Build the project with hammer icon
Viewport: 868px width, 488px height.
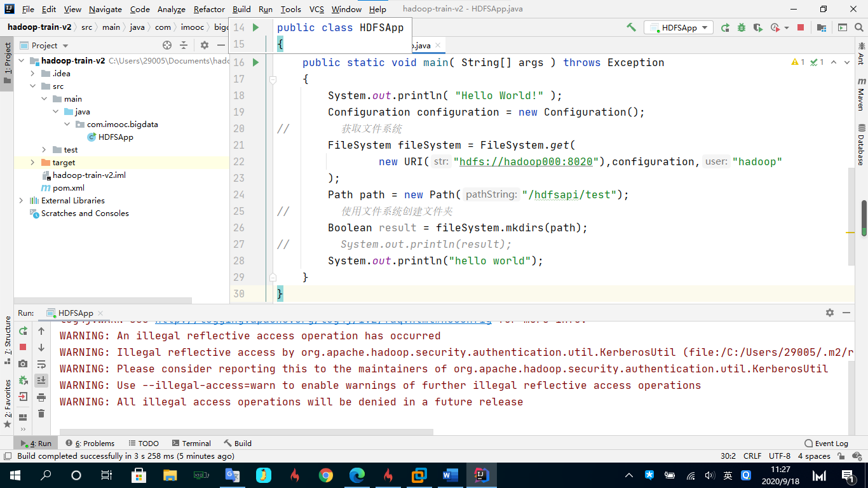click(x=631, y=27)
